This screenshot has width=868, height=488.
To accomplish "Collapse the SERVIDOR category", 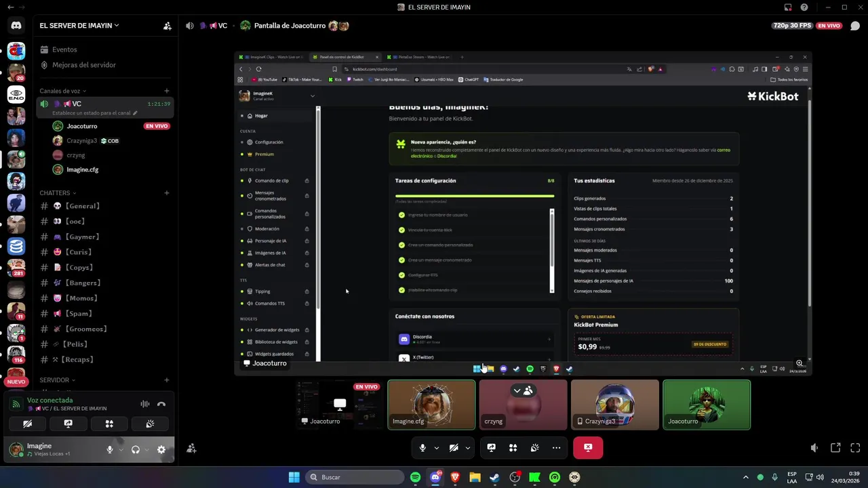I will [x=58, y=380].
